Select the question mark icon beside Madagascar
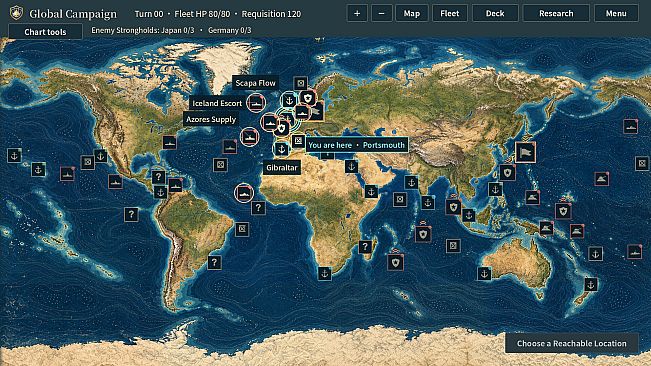The image size is (651, 366). [x=365, y=246]
